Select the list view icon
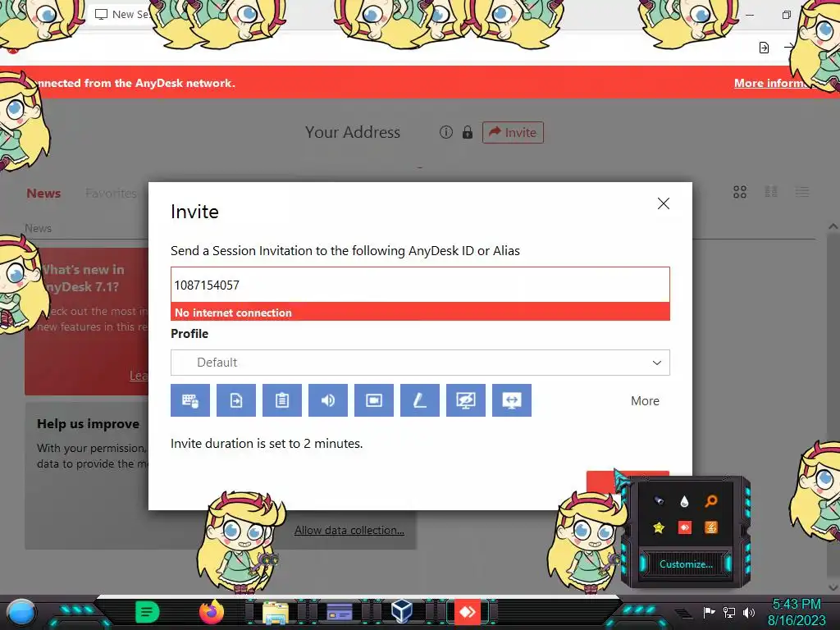 802,192
